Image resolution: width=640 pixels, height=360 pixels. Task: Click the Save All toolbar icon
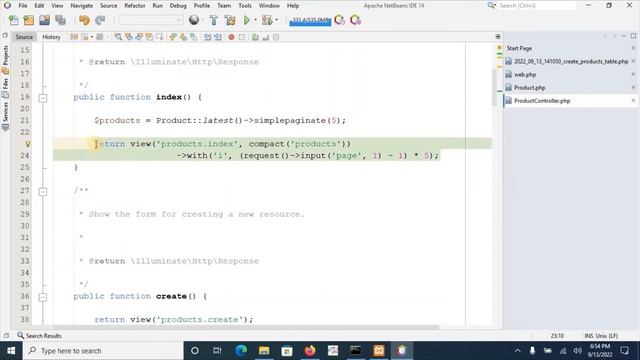[x=60, y=20]
